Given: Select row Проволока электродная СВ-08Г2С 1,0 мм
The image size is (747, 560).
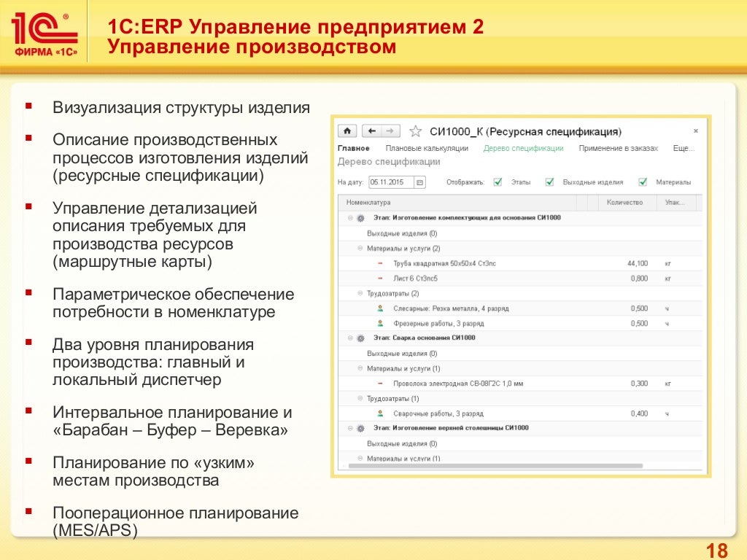Looking at the screenshot, I should pos(520,384).
